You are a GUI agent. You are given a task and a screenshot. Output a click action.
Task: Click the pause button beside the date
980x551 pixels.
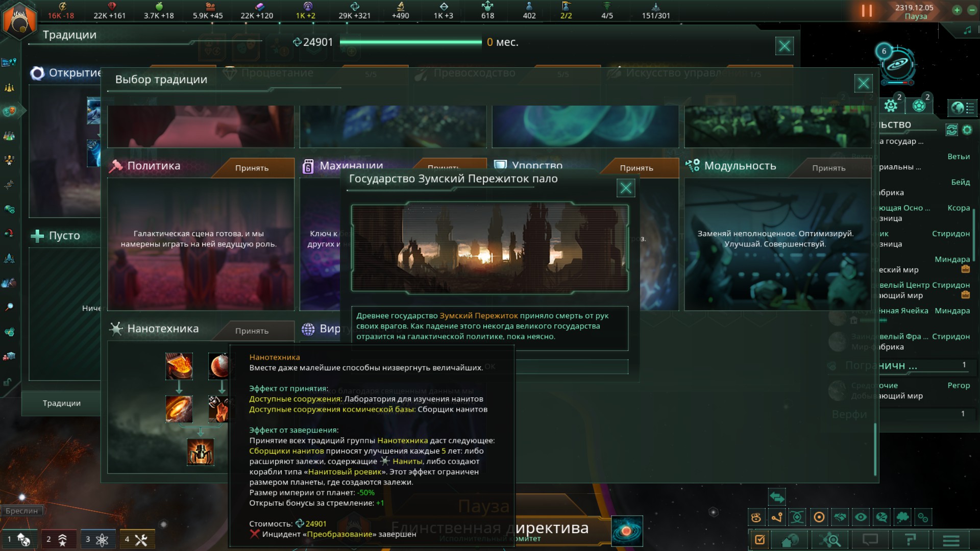[x=867, y=11]
